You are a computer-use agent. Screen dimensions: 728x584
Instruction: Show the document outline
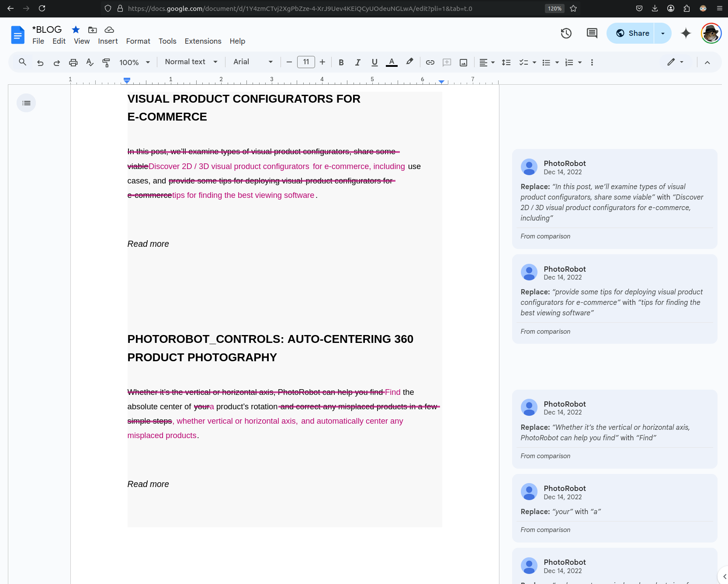[26, 103]
